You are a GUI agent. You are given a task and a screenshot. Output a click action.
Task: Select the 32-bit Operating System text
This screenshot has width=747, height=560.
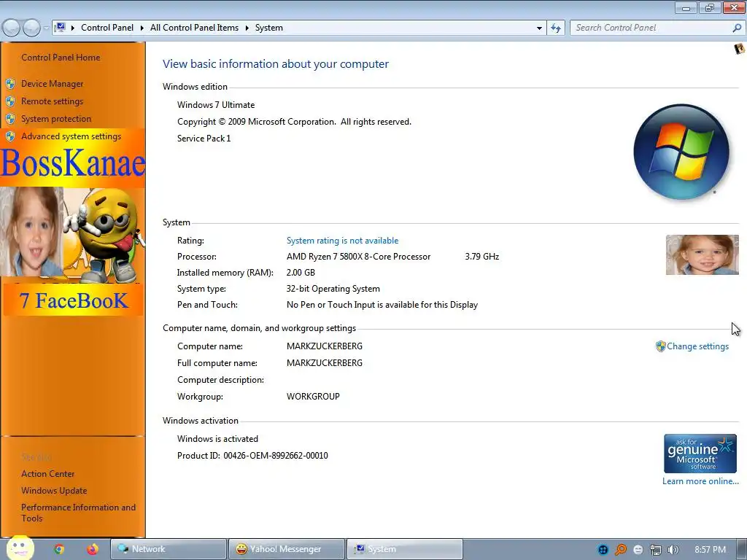coord(333,289)
